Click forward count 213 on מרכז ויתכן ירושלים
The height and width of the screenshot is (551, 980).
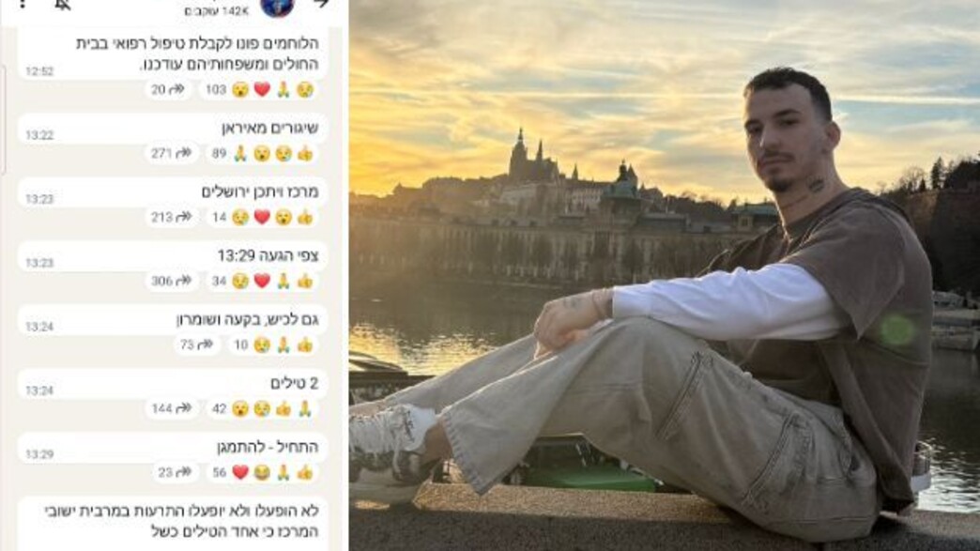(171, 217)
